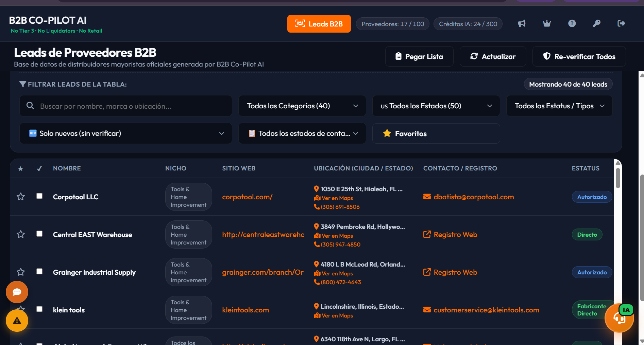Click the Directo badge for Central EAST Warehouse
The height and width of the screenshot is (345, 644).
click(587, 235)
